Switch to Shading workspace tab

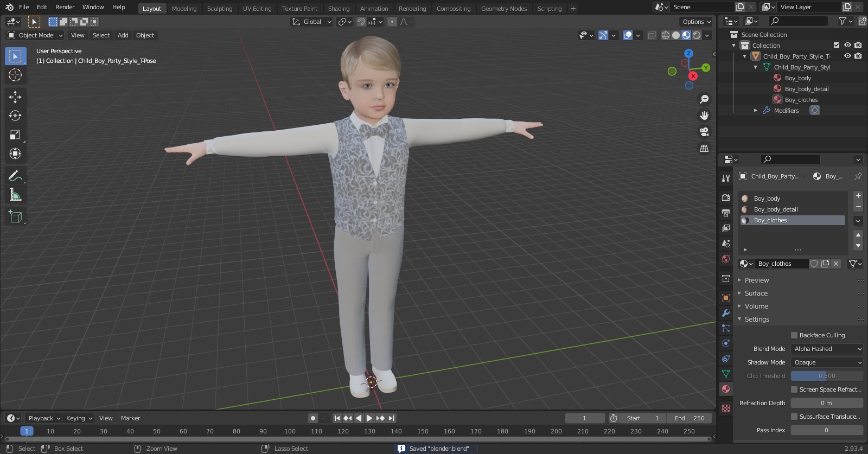click(x=339, y=9)
